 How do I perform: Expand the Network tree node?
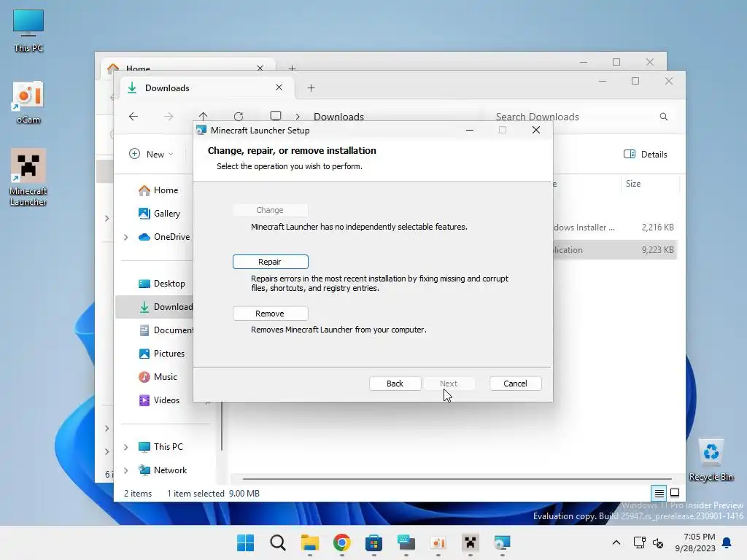click(125, 470)
